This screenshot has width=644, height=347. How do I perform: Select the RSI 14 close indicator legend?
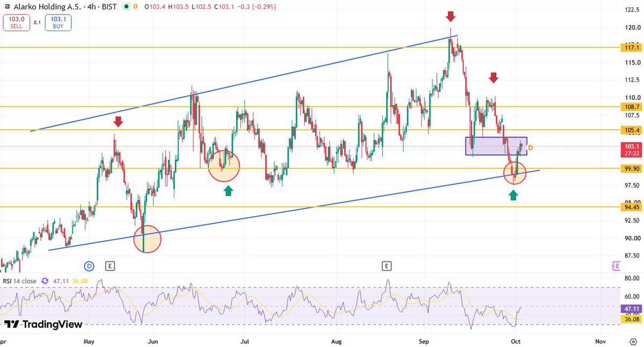point(20,280)
